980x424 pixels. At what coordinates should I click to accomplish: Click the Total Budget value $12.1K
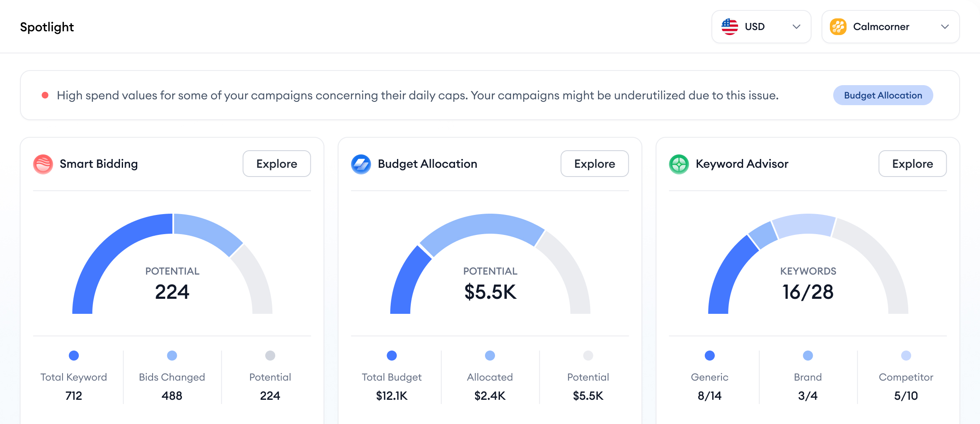point(392,396)
